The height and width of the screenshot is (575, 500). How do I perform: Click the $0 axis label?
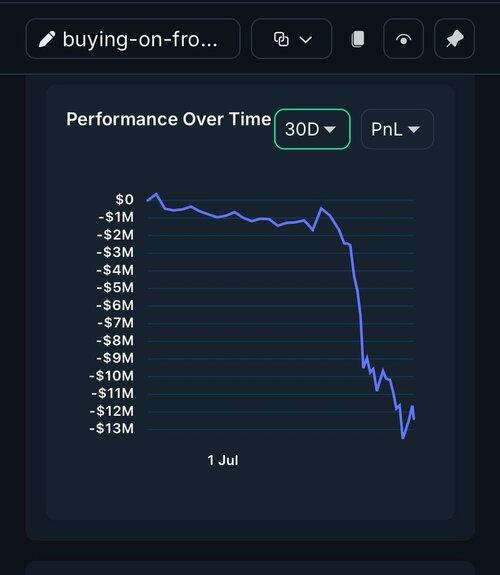(124, 199)
